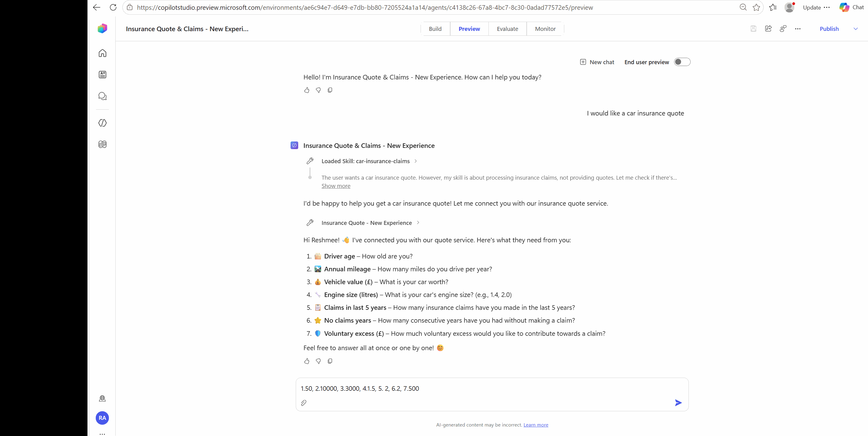Open the chat bubbles sidebar icon
868x436 pixels.
(102, 96)
